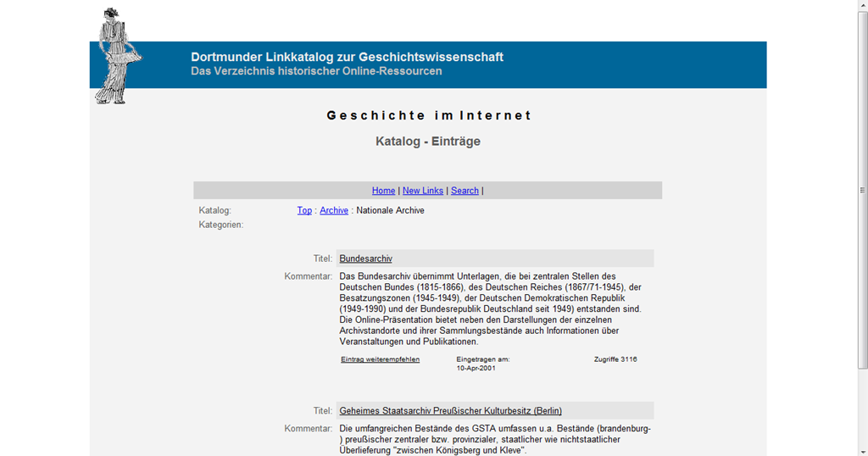Viewport: 868px width, 456px height.
Task: Click the Zugriffe 3116 counter text
Action: pos(615,359)
